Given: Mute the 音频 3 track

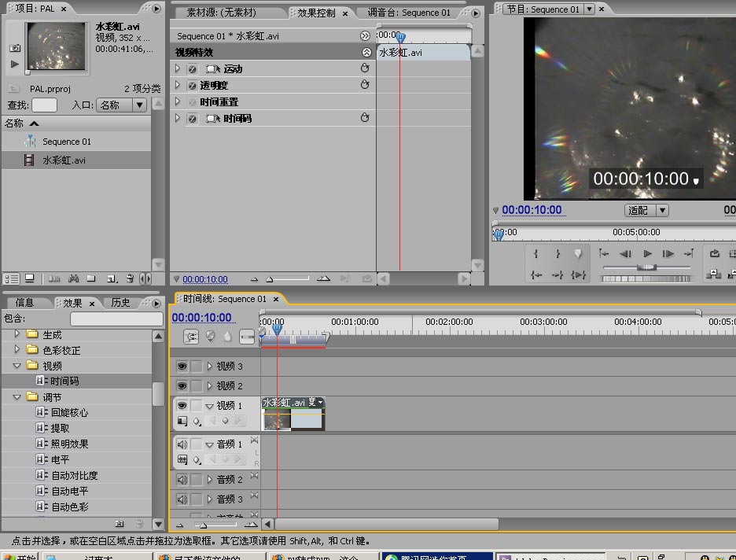Looking at the screenshot, I should pos(182,499).
